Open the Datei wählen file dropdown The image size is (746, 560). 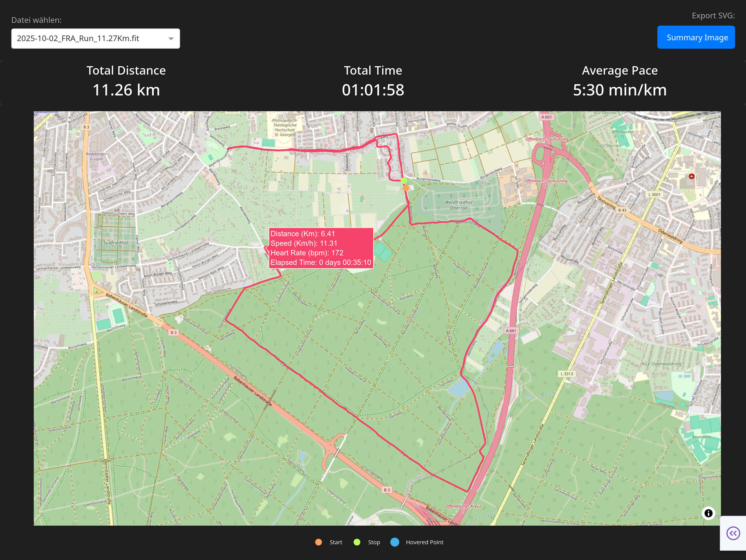(95, 38)
